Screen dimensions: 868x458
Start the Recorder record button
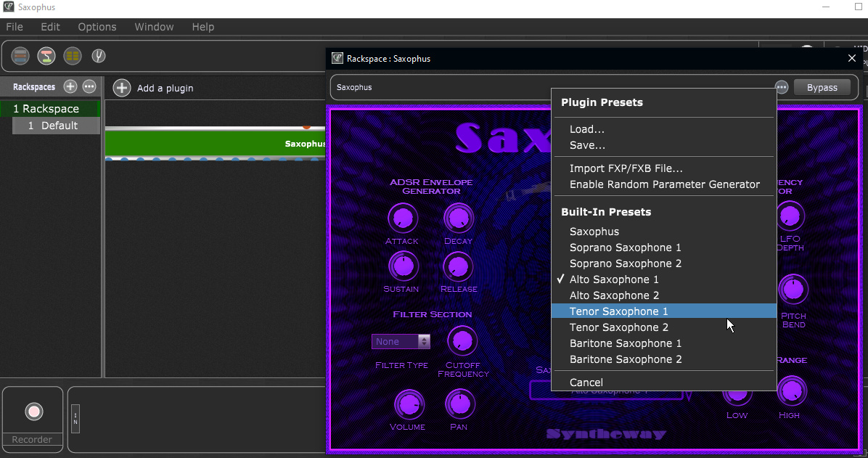point(34,412)
